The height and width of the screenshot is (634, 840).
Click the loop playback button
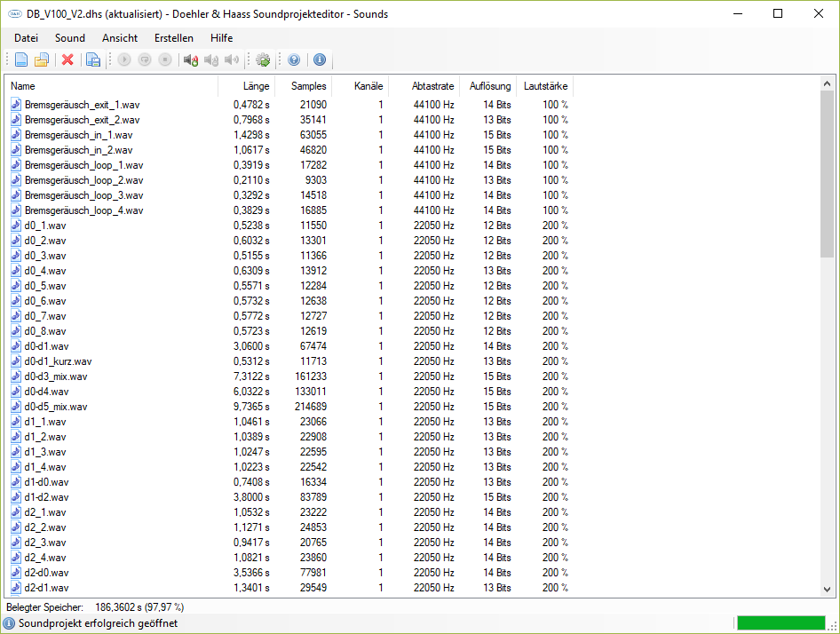pyautogui.click(x=145, y=59)
